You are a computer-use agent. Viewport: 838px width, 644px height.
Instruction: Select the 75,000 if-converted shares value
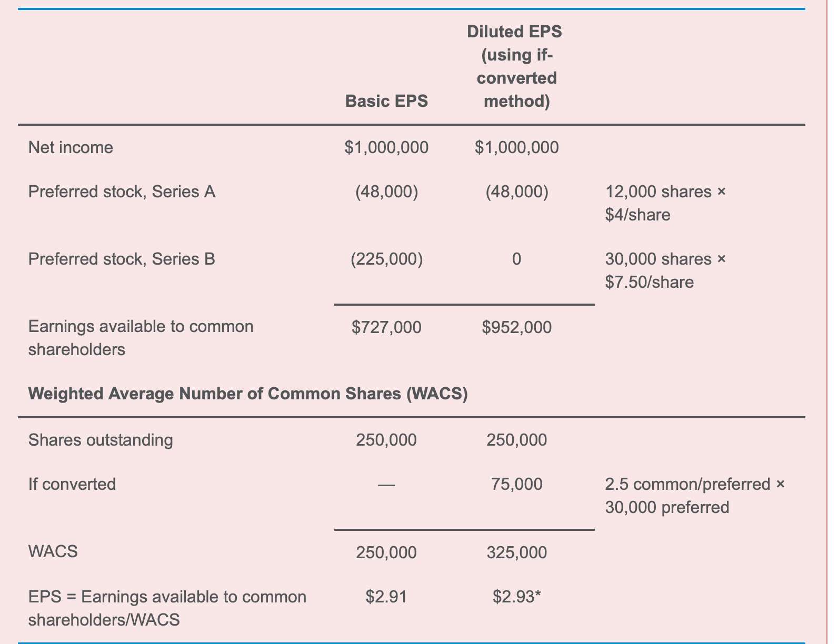516,484
